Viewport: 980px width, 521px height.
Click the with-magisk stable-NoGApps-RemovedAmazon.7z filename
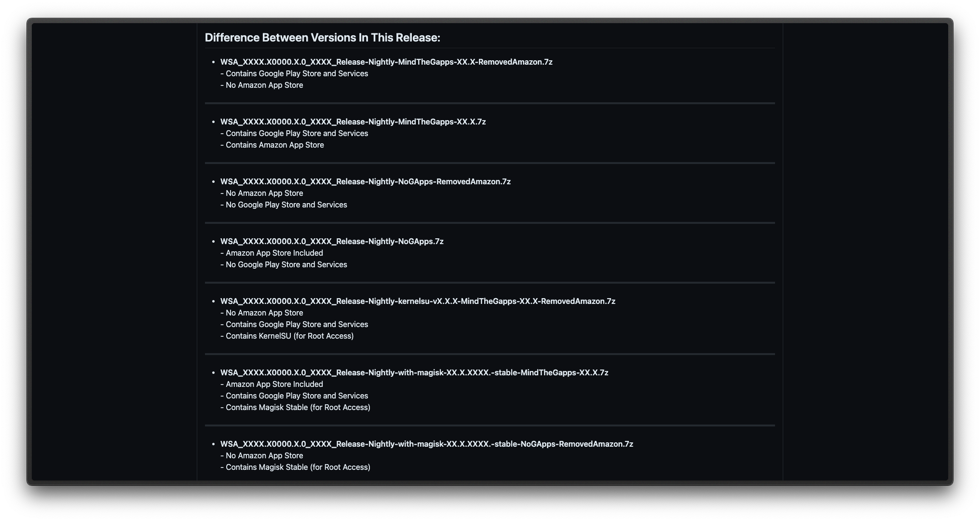(426, 444)
